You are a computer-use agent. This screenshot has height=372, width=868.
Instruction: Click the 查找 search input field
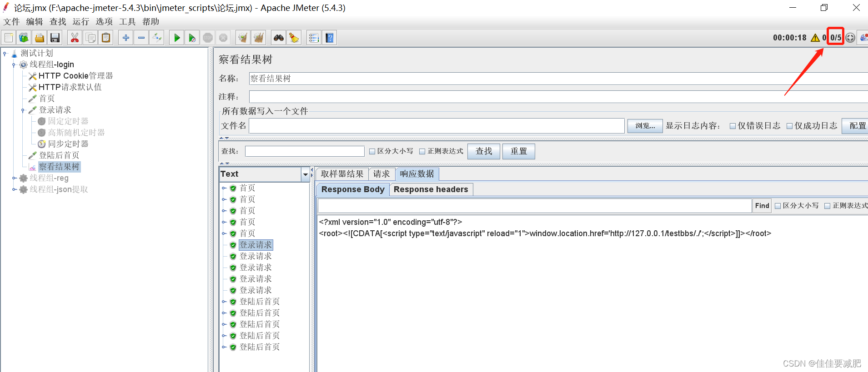305,151
